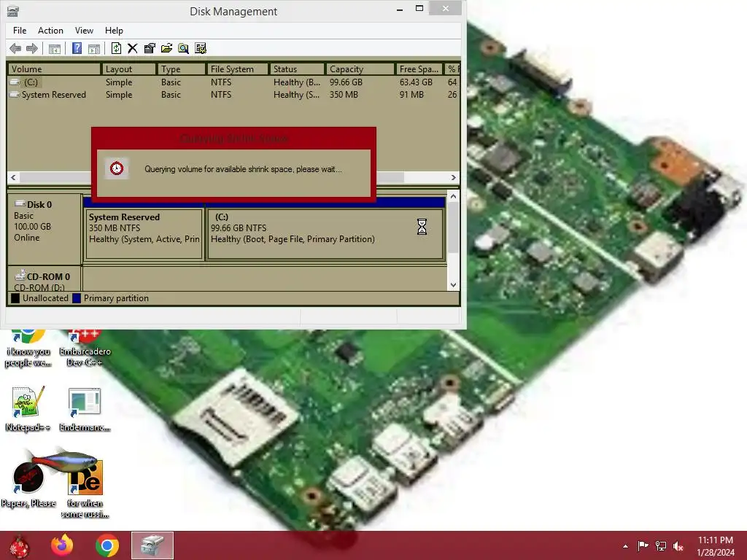The width and height of the screenshot is (747, 560).
Task: Toggle Show/Hide Console Tree icon
Action: [55, 49]
